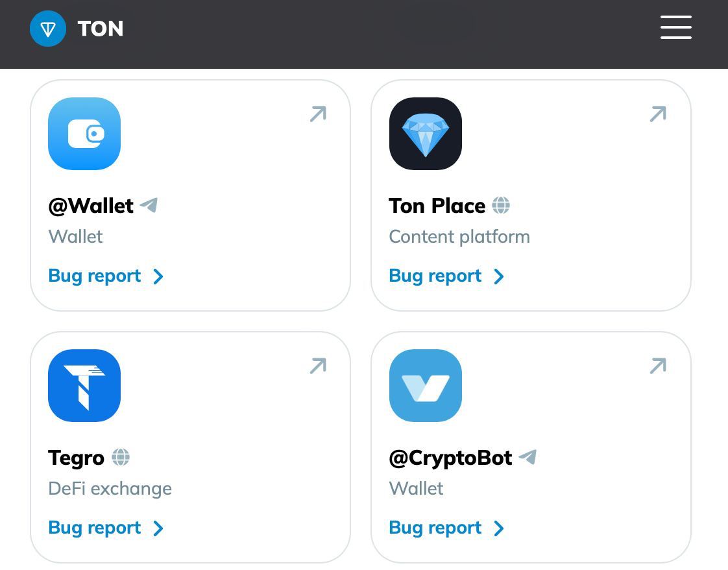Click the Telegram plane icon beside @Wallet
728x570 pixels.
149,205
